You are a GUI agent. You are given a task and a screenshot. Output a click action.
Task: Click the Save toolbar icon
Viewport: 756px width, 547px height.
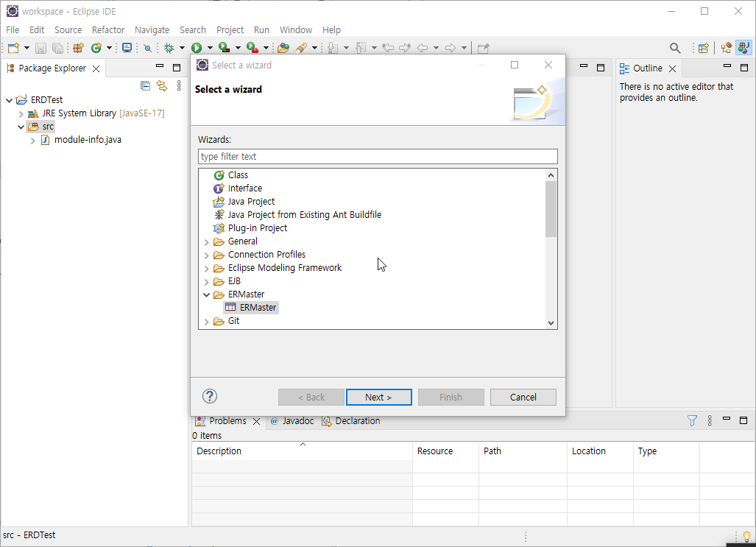(41, 48)
